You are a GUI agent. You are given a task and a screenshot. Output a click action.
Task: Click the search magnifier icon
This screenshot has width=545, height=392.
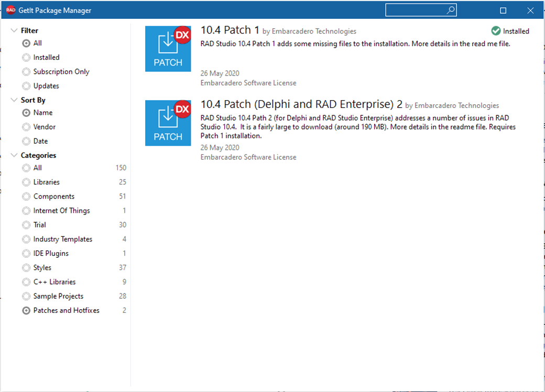(451, 10)
